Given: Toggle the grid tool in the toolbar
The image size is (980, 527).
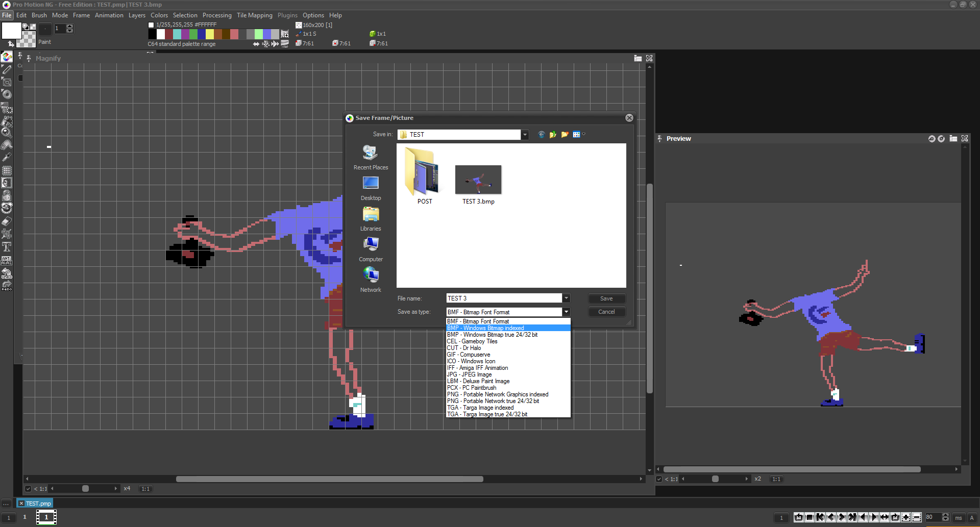Looking at the screenshot, I should click(x=7, y=170).
